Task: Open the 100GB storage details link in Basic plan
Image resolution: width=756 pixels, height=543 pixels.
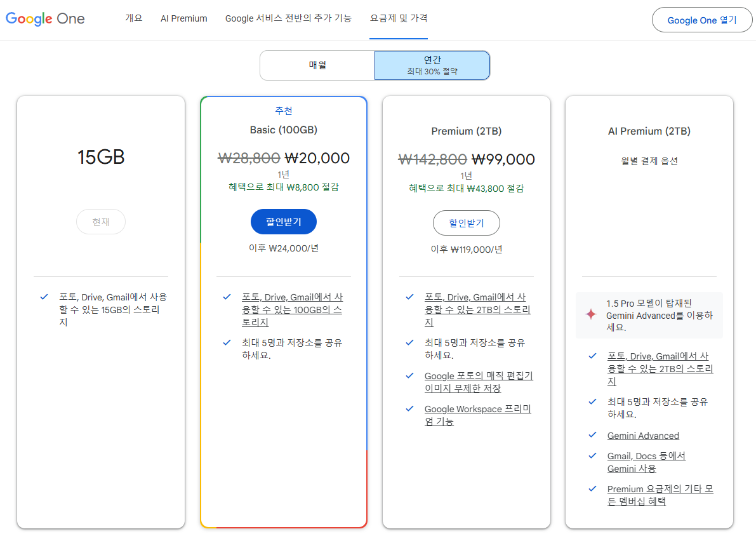Action: pyautogui.click(x=293, y=309)
